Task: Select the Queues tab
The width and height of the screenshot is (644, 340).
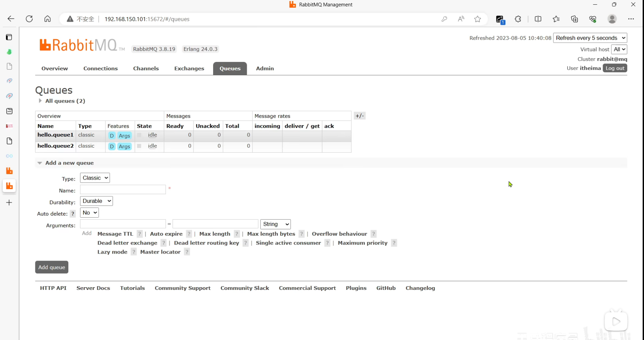Action: click(x=230, y=68)
